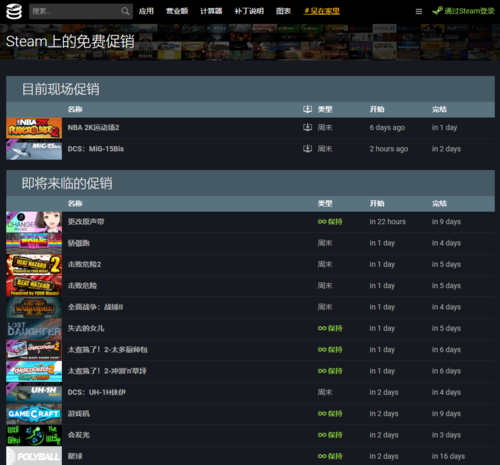Click 完结 column header in upcoming promotions

[439, 203]
